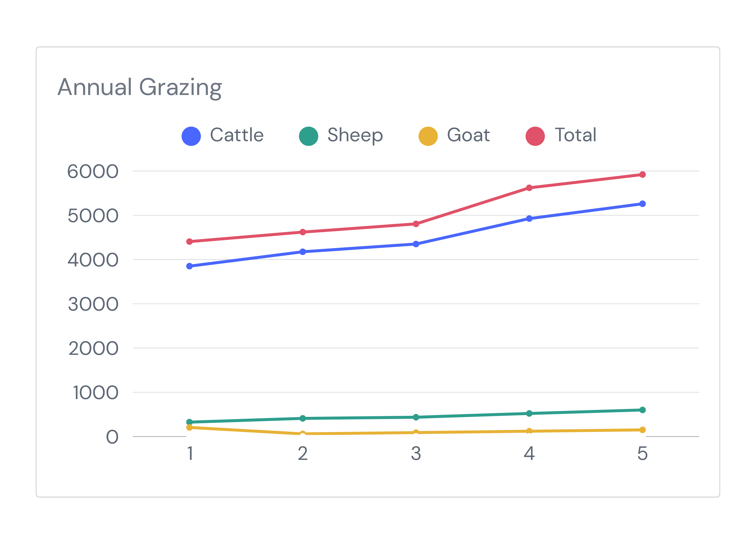Toggle the Cattle series in legend
The height and width of the screenshot is (544, 756).
pos(223,136)
